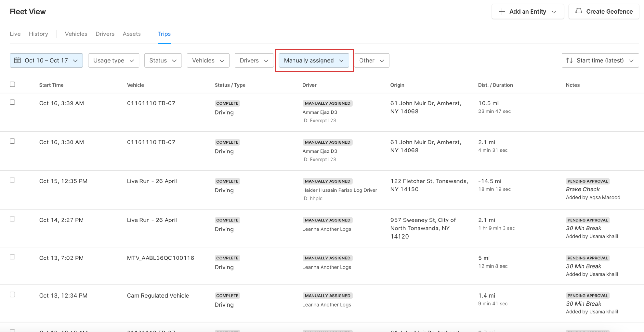Click Pending Approval badge in Oct 15 row
644x332 pixels.
(x=588, y=181)
